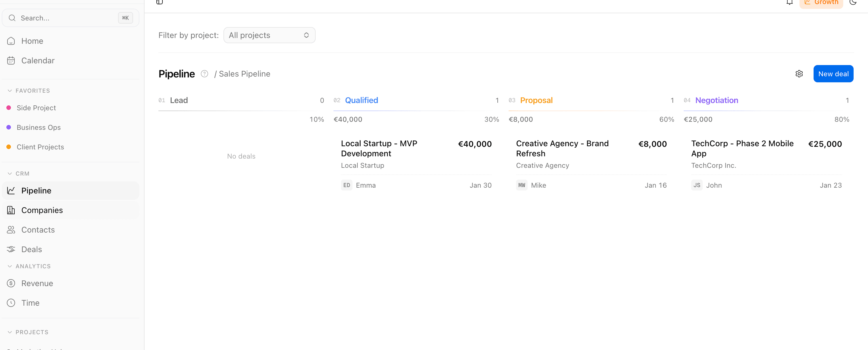
Task: Open pipeline settings gear icon
Action: click(799, 74)
